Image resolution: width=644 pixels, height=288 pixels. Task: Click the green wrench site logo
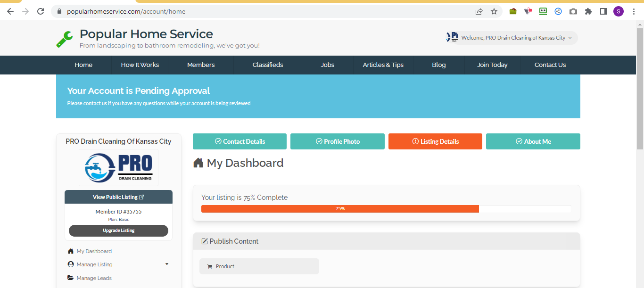(x=65, y=39)
